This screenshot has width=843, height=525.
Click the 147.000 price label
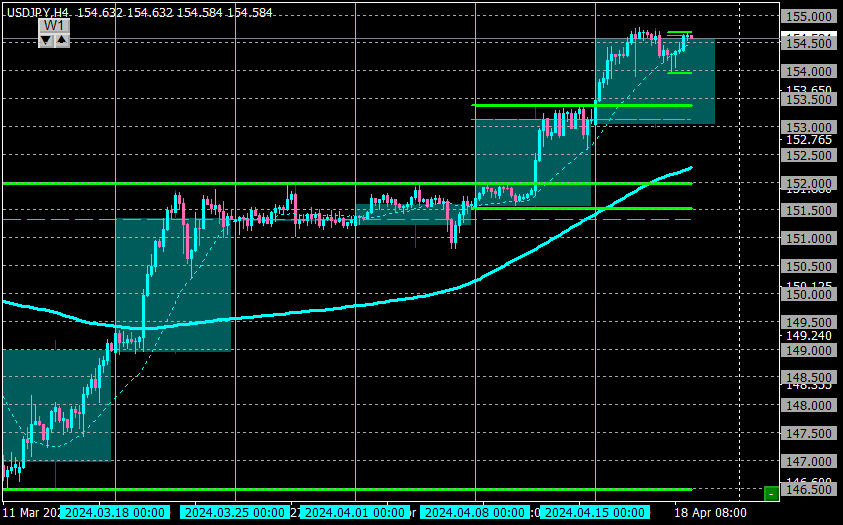pos(808,462)
